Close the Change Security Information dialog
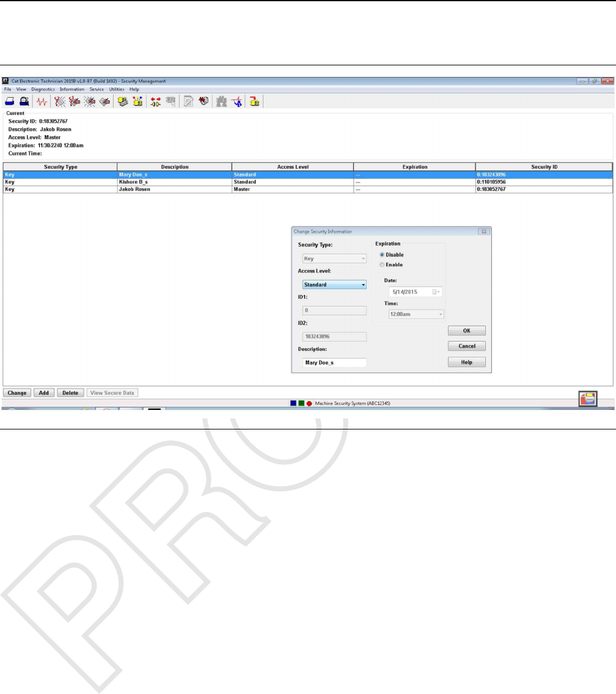 coord(484,232)
